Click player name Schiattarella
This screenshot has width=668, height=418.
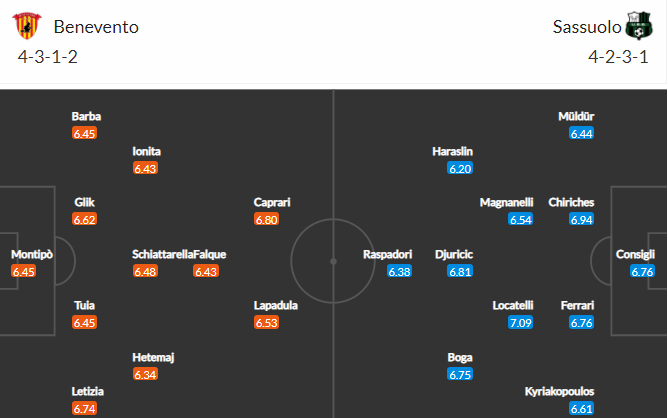pos(162,254)
